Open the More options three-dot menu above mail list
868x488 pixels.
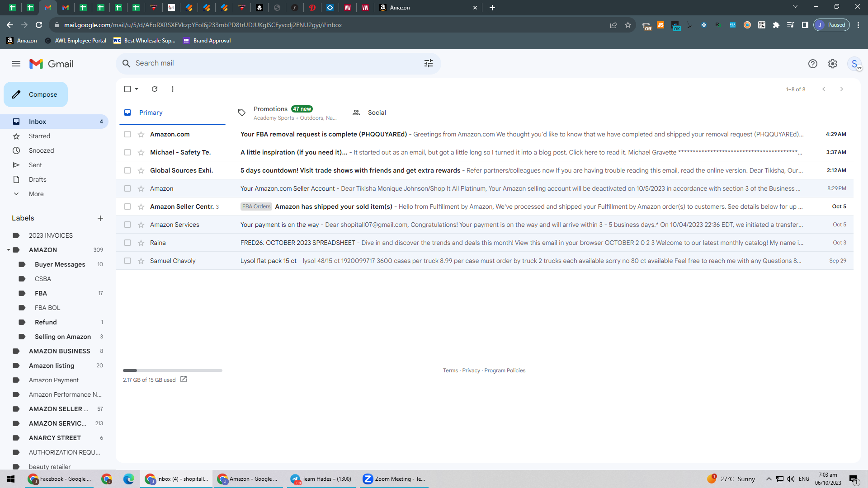tap(173, 89)
